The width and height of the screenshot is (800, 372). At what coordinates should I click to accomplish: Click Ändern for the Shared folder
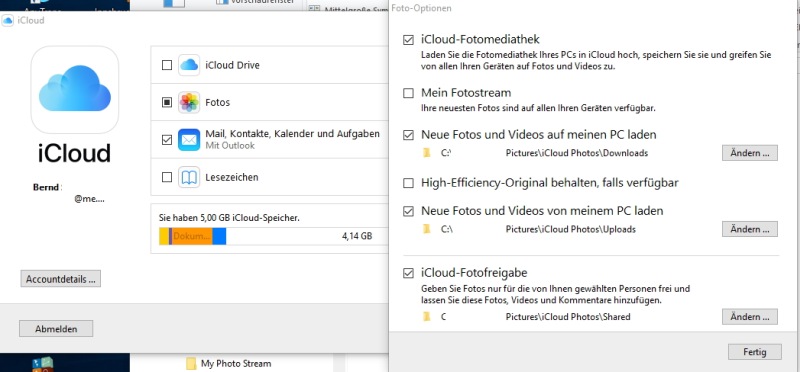[x=749, y=317]
